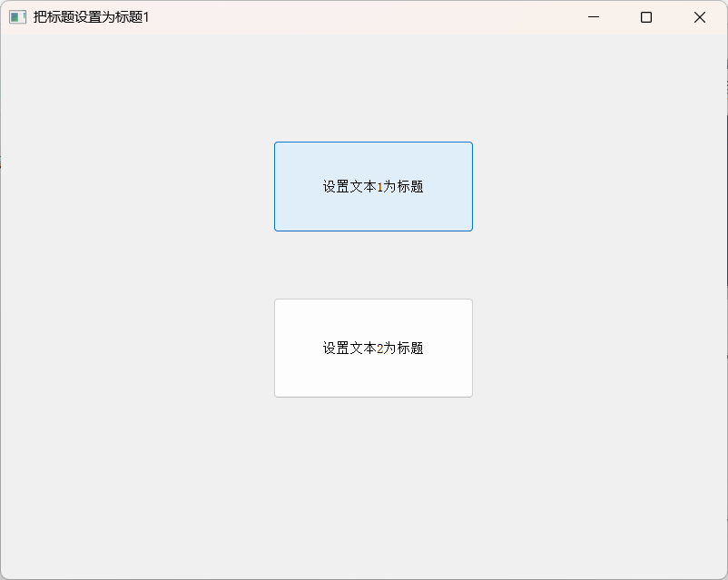Screen dimensions: 728x580
Task: Click the empty area between the two buttons
Action: coord(373,265)
